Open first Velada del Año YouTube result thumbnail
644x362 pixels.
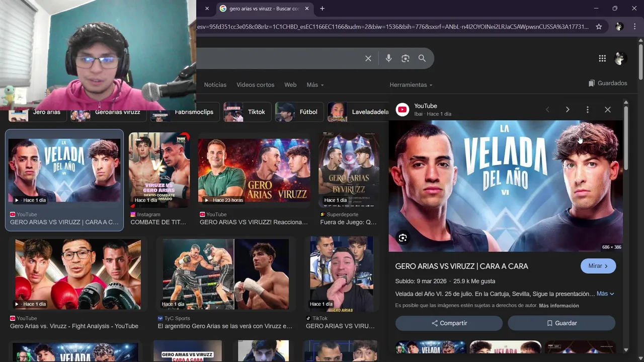pyautogui.click(x=64, y=170)
